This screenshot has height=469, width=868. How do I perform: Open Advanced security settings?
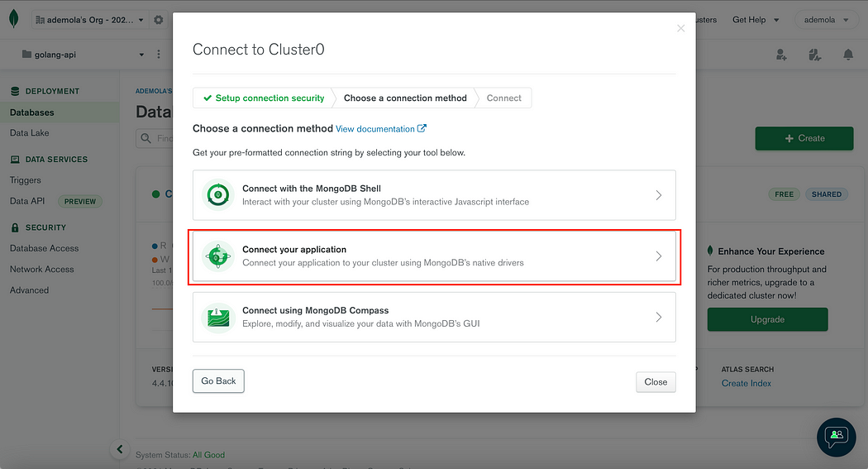pos(29,290)
